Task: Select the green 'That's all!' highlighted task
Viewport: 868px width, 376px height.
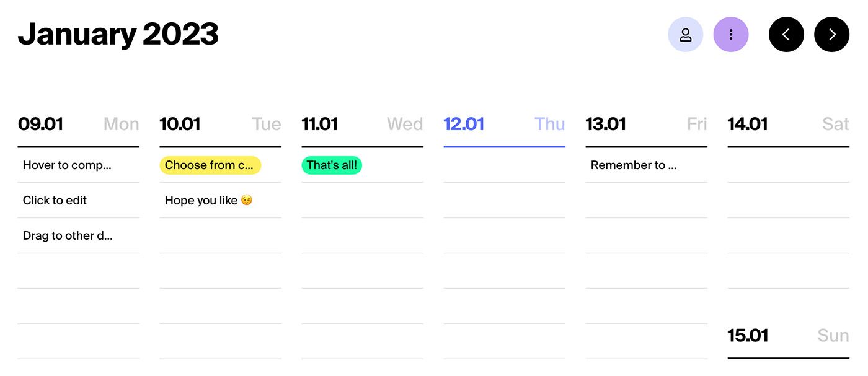Action: coord(332,165)
